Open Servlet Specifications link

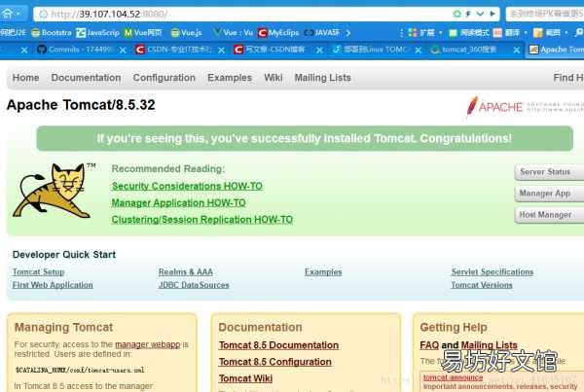tap(493, 272)
